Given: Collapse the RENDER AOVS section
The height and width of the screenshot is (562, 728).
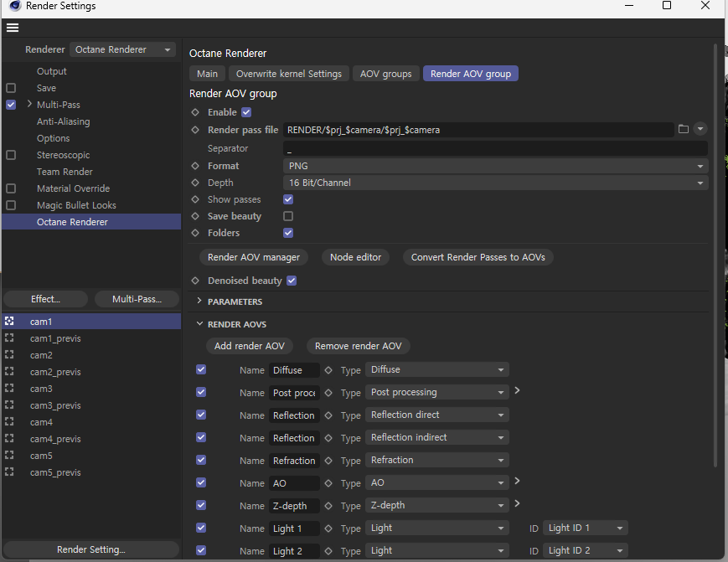Looking at the screenshot, I should [x=199, y=323].
